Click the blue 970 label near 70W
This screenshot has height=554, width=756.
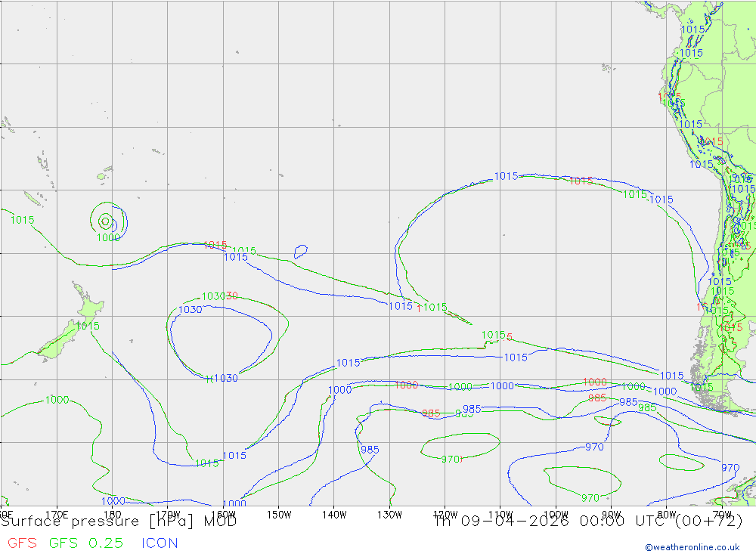[730, 468]
